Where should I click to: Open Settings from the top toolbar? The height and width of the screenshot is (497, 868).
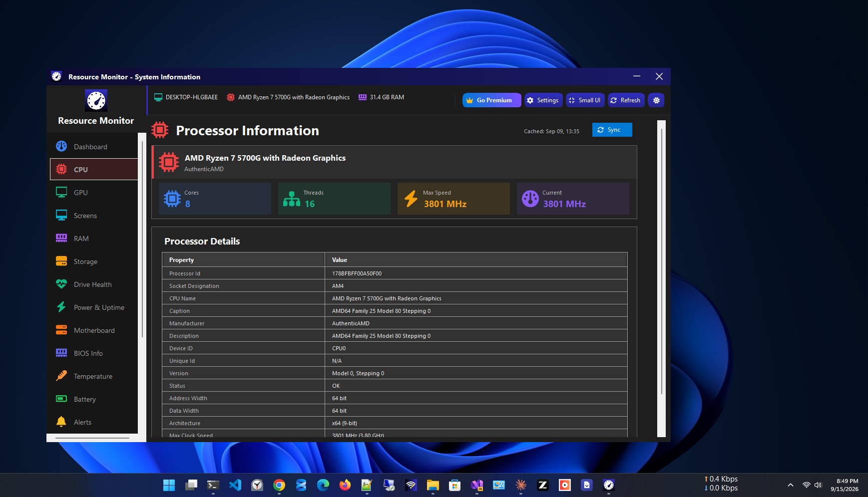point(543,100)
